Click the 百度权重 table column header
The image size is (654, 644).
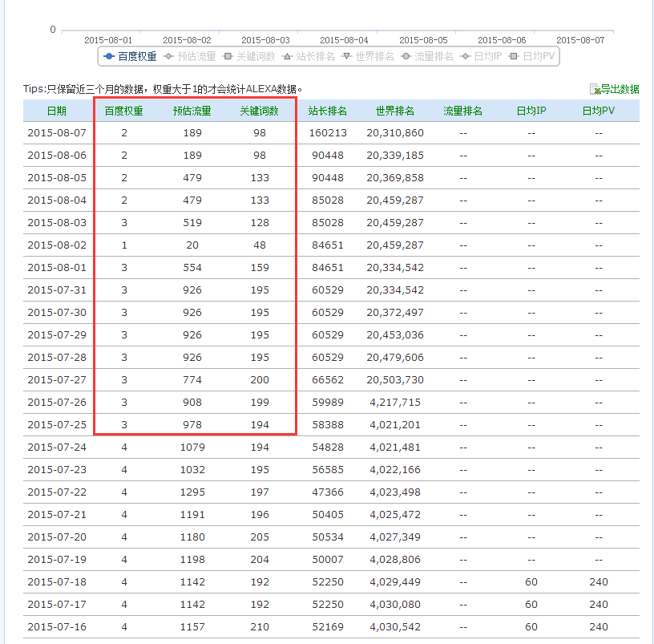(124, 111)
